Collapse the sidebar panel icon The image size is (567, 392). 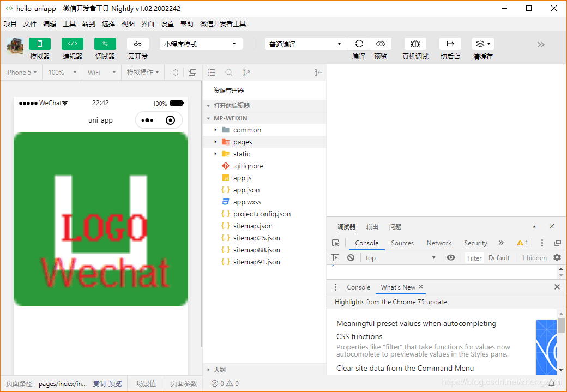point(318,73)
